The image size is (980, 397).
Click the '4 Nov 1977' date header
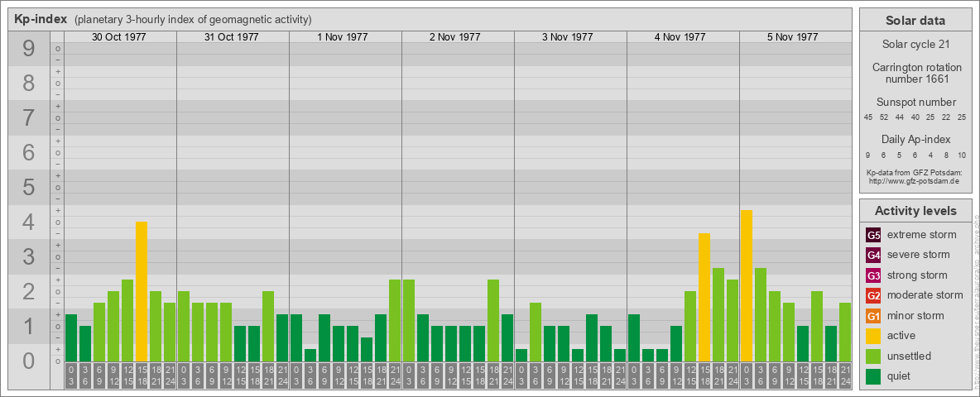tap(680, 37)
